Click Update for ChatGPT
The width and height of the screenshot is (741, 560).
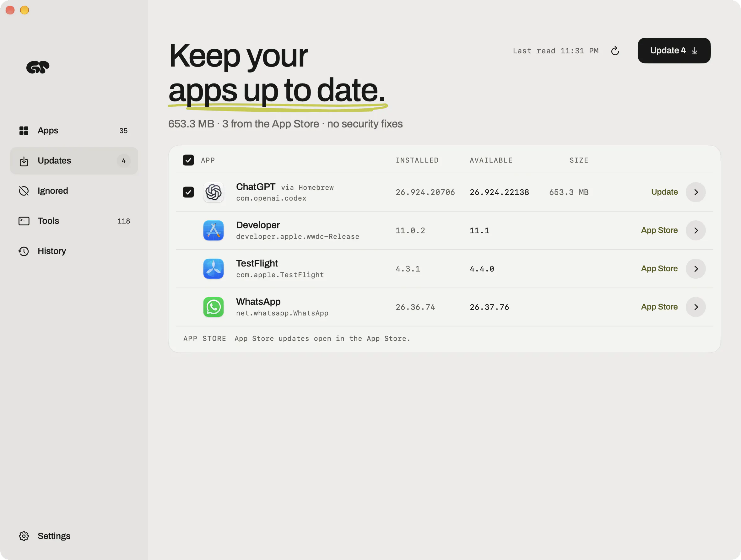point(664,192)
